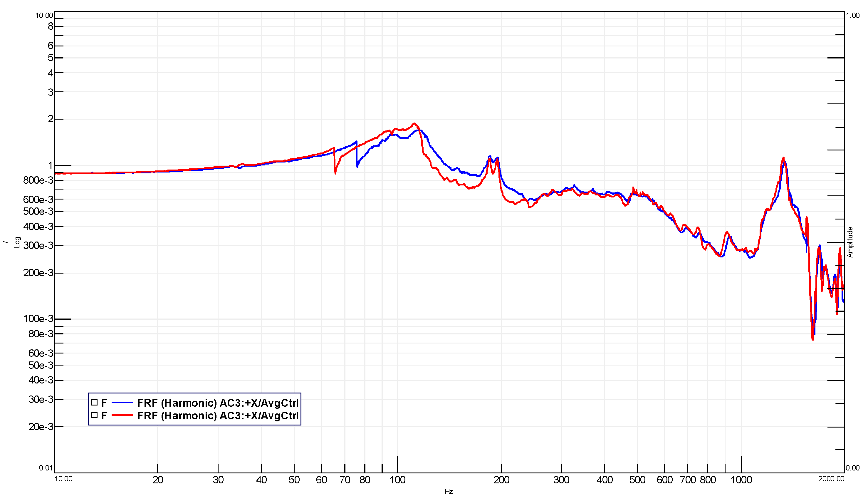Toggle the red curve legend checkbox
The width and height of the screenshot is (868, 501).
tap(94, 415)
